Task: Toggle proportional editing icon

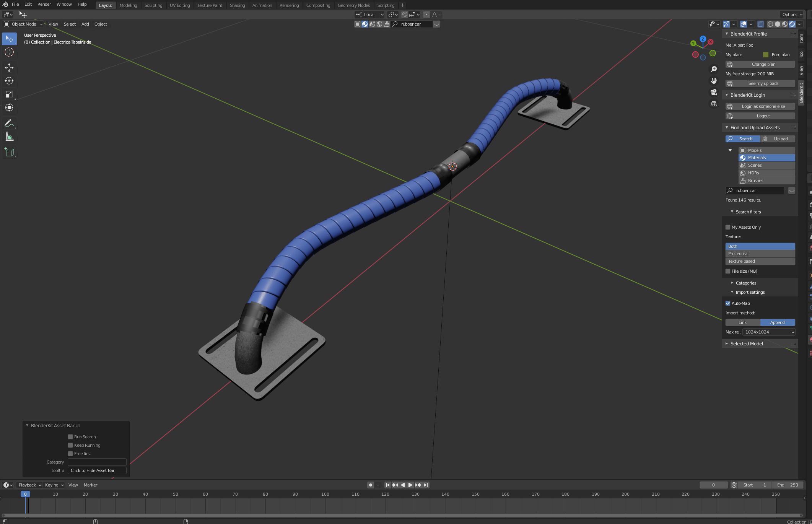Action: tap(426, 15)
